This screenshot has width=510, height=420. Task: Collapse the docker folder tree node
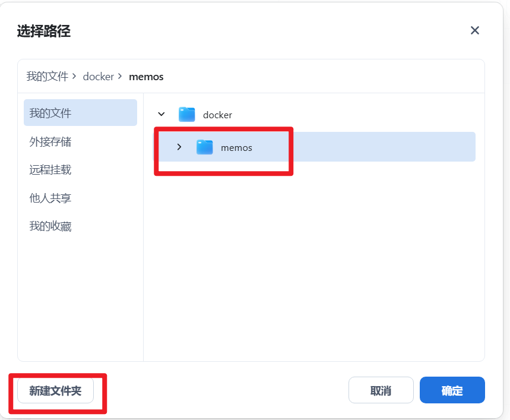pyautogui.click(x=161, y=114)
